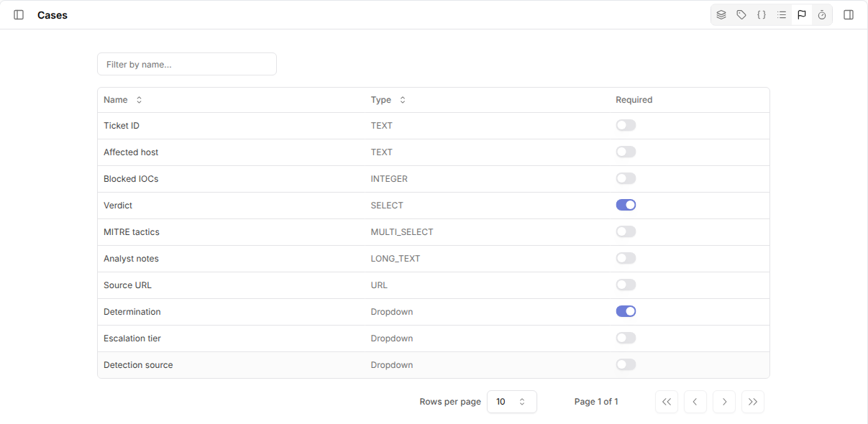Sort the table by Type column

click(x=388, y=100)
